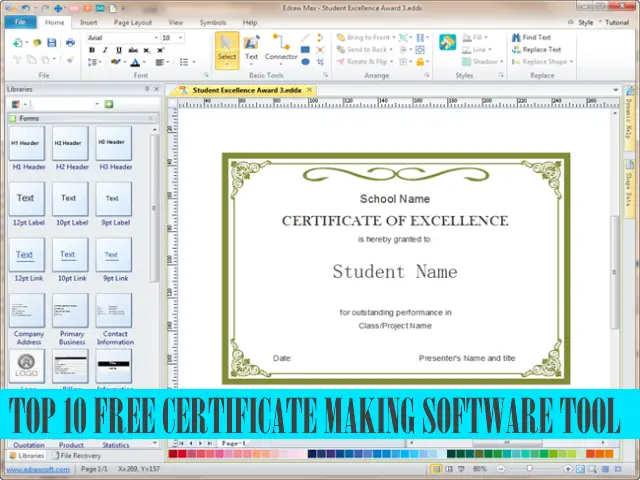Open the Page Layout ribbon tab
The image size is (640, 480).
tap(132, 21)
